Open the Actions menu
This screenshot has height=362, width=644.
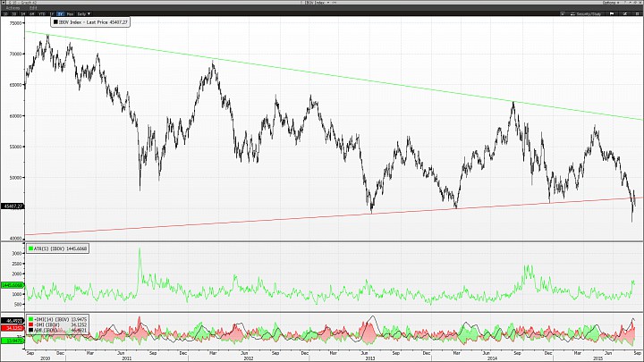[13, 8]
